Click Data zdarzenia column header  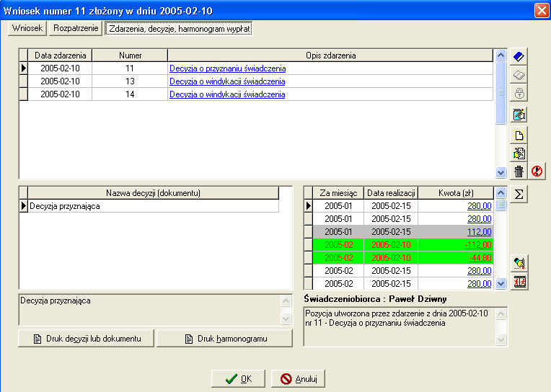point(60,55)
